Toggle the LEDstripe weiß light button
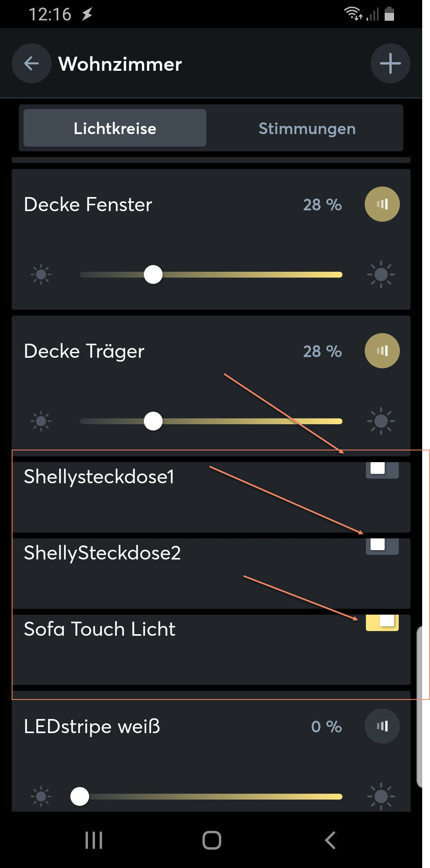 coord(382,726)
